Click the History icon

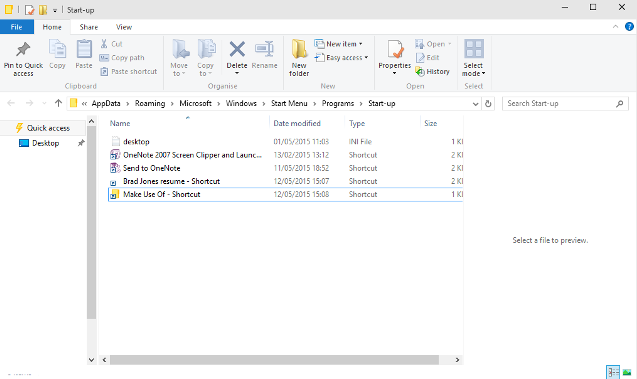coord(420,71)
